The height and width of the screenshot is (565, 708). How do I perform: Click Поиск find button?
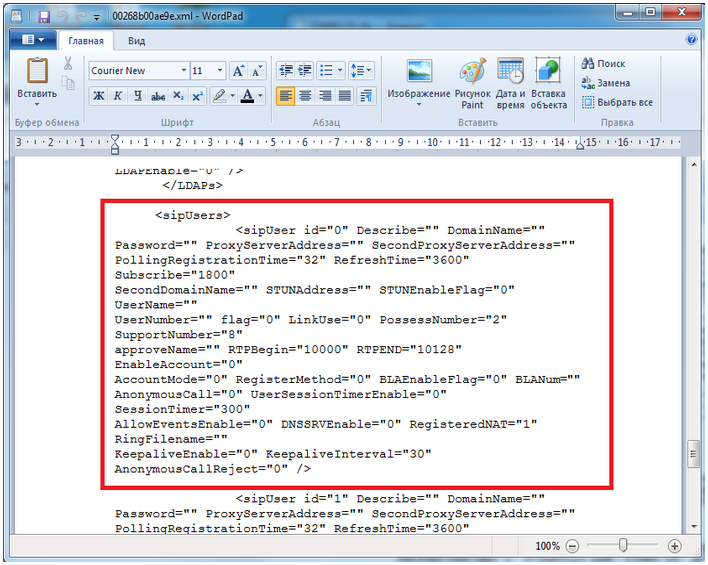(x=603, y=64)
